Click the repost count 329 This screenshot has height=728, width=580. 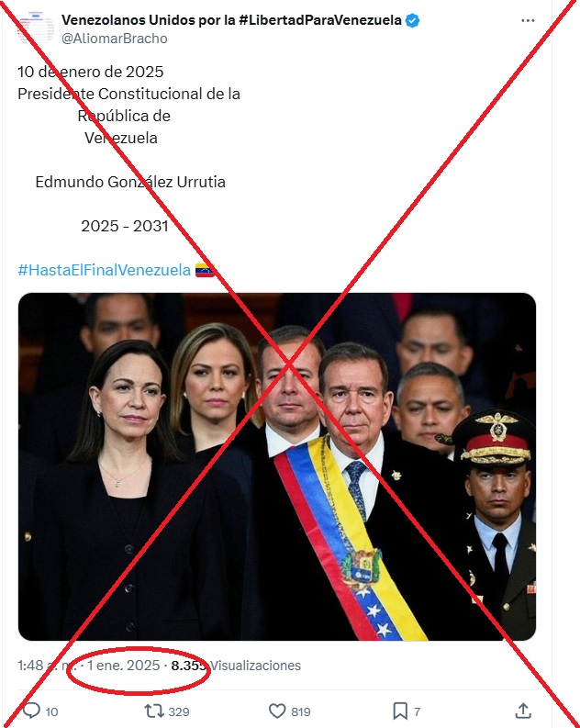pos(179,711)
